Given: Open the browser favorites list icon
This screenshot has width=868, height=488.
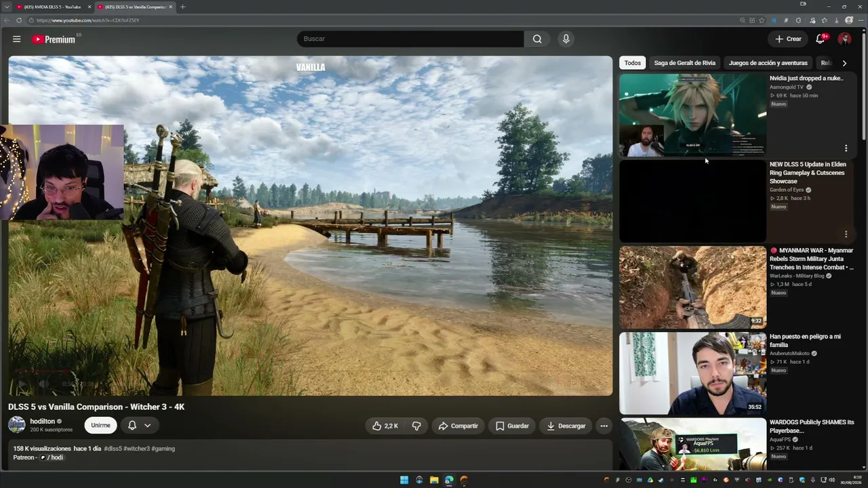Looking at the screenshot, I should (x=825, y=20).
